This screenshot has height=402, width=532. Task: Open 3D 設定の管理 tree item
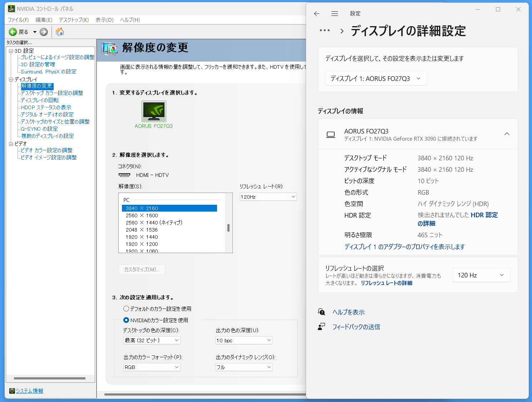tap(38, 64)
